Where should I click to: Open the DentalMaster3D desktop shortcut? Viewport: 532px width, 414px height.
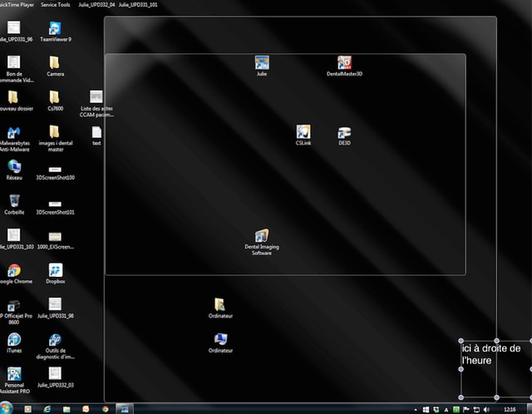pos(345,63)
